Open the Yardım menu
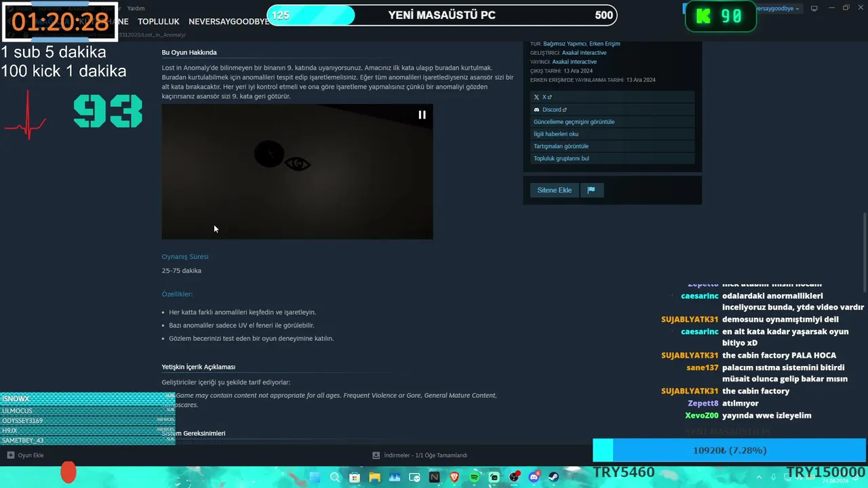 tap(136, 8)
